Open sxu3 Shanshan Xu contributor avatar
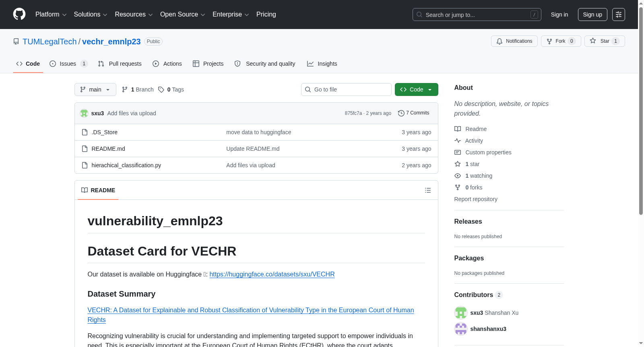The image size is (644, 347). tap(461, 313)
